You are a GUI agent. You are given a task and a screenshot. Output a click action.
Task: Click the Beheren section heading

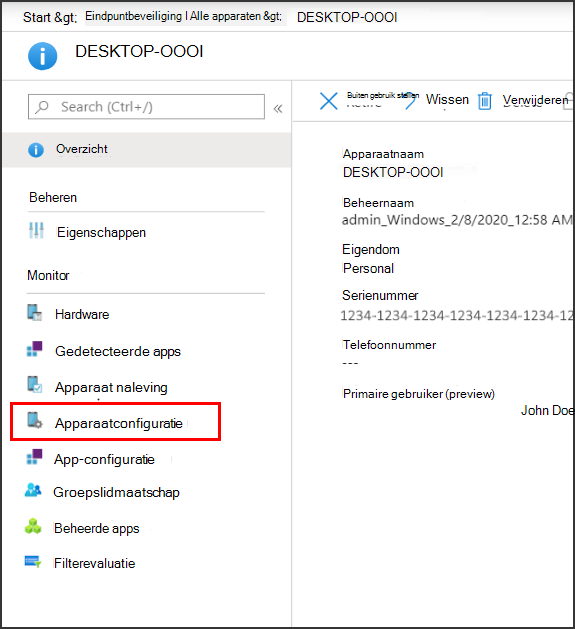53,198
